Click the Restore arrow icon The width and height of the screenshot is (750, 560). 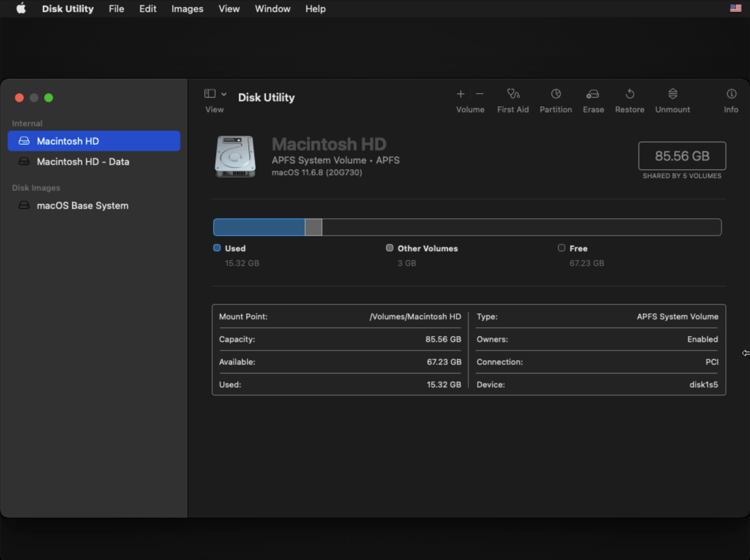coord(630,94)
